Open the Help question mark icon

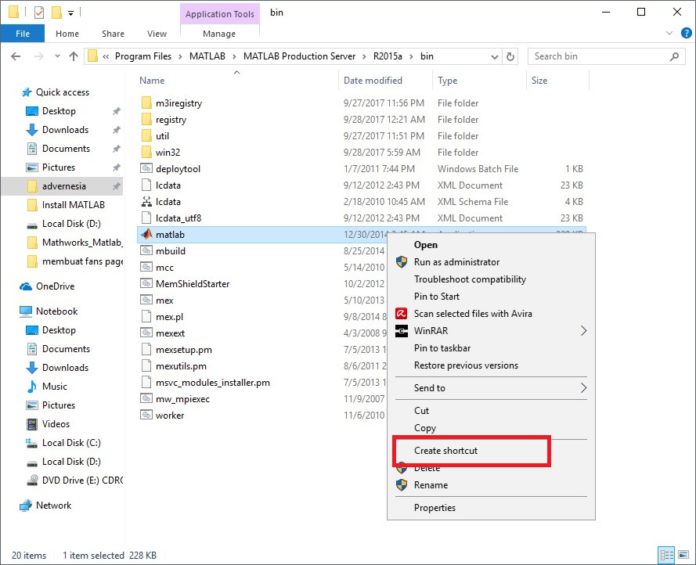pyautogui.click(x=686, y=33)
